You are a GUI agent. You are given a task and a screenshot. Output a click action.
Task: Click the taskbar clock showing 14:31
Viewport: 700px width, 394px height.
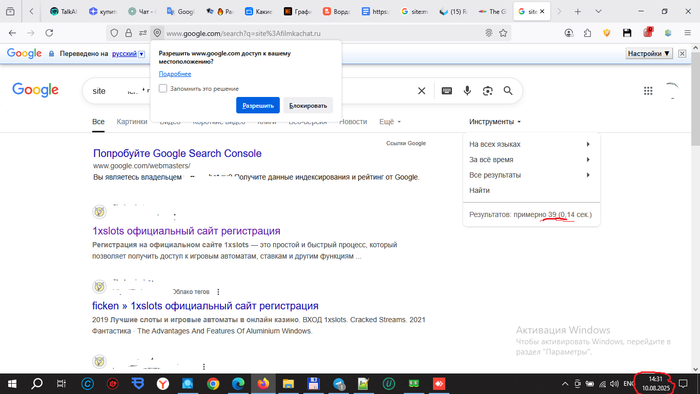pos(656,384)
